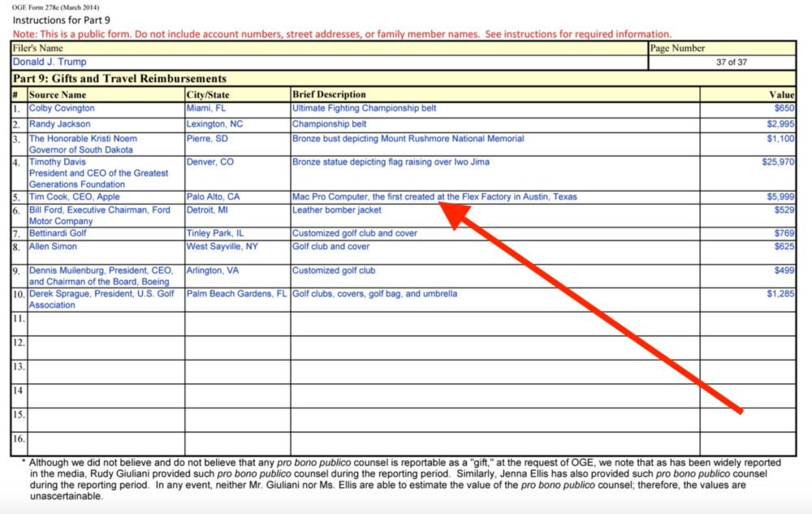This screenshot has height=514, width=812.
Task: Click the "Palo Alto, CA" cell
Action: click(x=214, y=197)
